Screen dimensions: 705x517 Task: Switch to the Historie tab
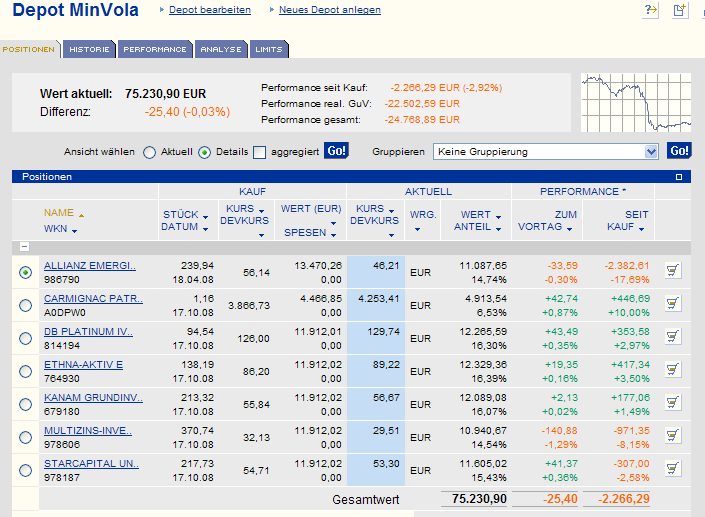pos(89,49)
